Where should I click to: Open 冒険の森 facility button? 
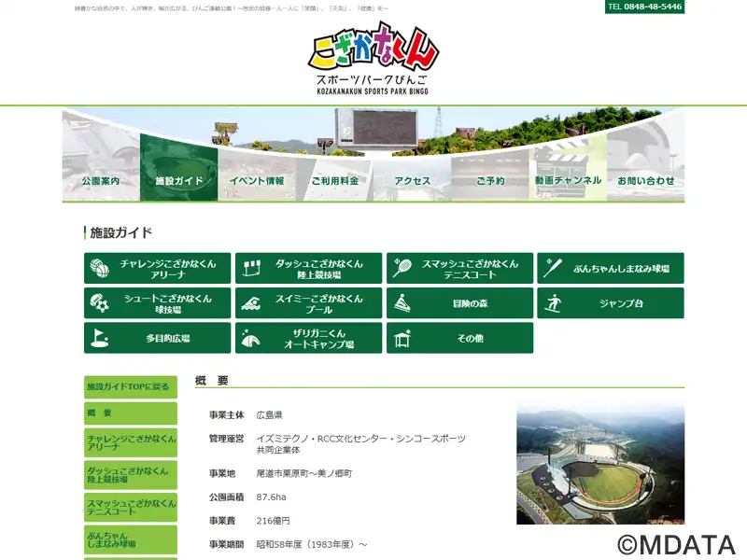(459, 302)
